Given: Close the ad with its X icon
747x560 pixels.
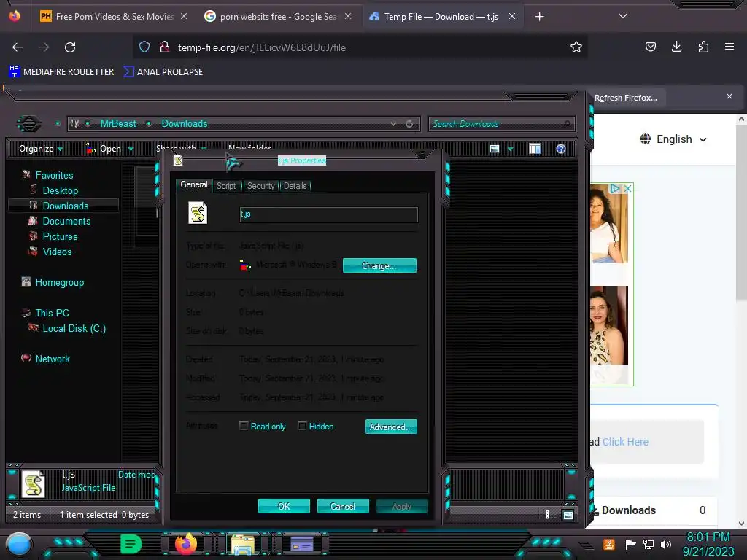Looking at the screenshot, I should [x=628, y=189].
